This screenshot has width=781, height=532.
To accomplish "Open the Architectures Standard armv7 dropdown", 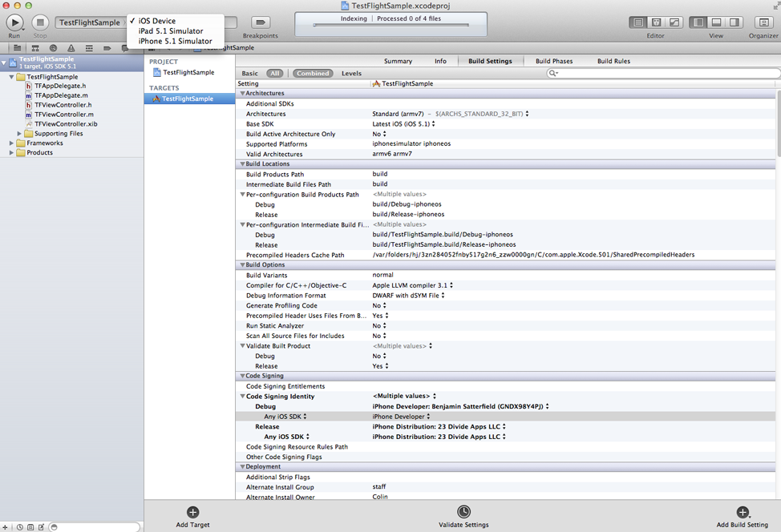I will point(451,114).
